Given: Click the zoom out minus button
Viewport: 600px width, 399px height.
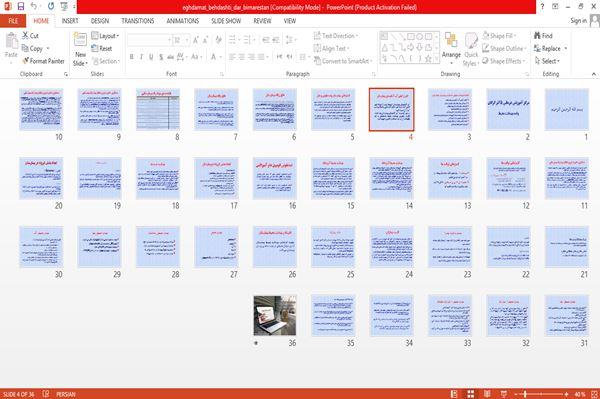Looking at the screenshot, I should click(x=515, y=394).
